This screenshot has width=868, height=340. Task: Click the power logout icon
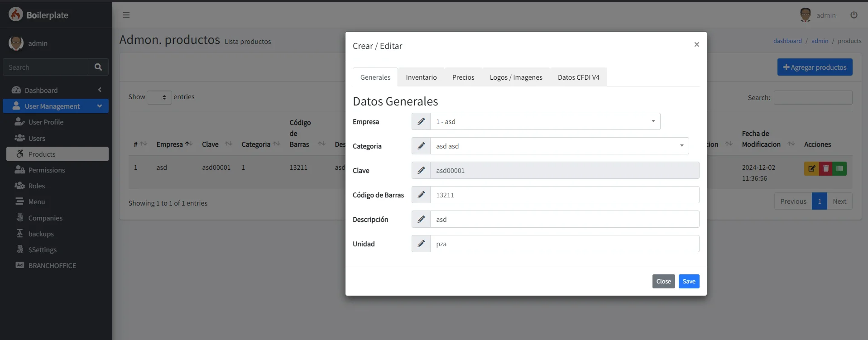tap(854, 15)
